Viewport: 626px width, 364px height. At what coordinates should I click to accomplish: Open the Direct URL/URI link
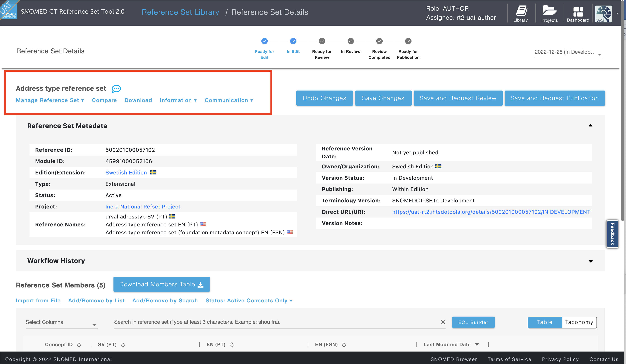pyautogui.click(x=491, y=212)
